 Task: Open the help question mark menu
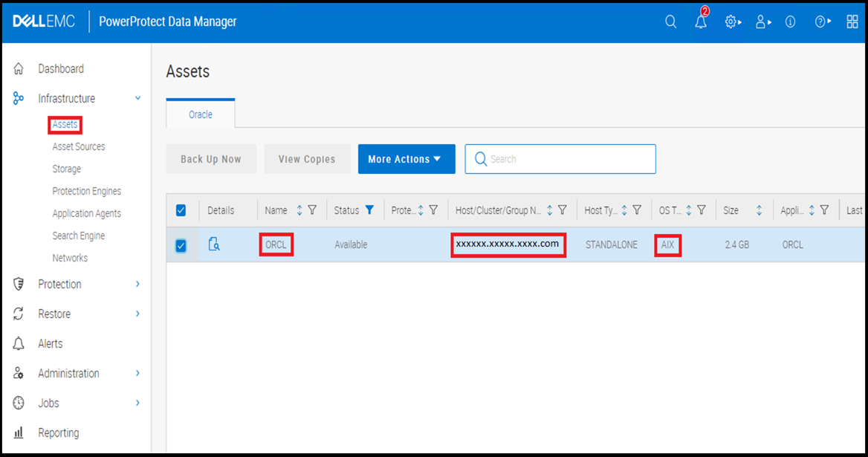823,22
